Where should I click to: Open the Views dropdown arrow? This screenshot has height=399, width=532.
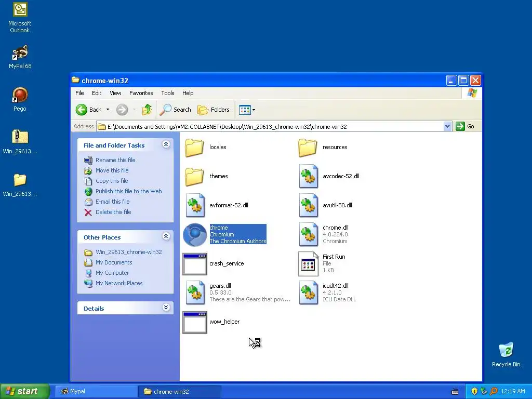tap(254, 110)
